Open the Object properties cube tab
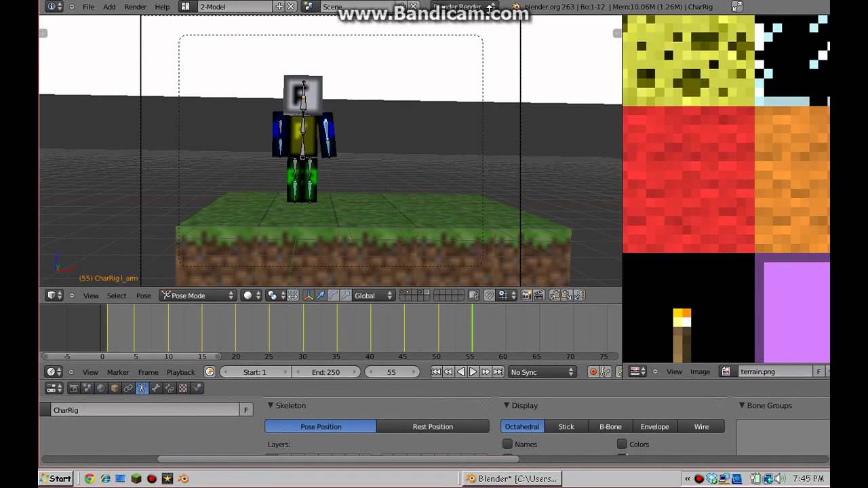The image size is (868, 488). [114, 388]
